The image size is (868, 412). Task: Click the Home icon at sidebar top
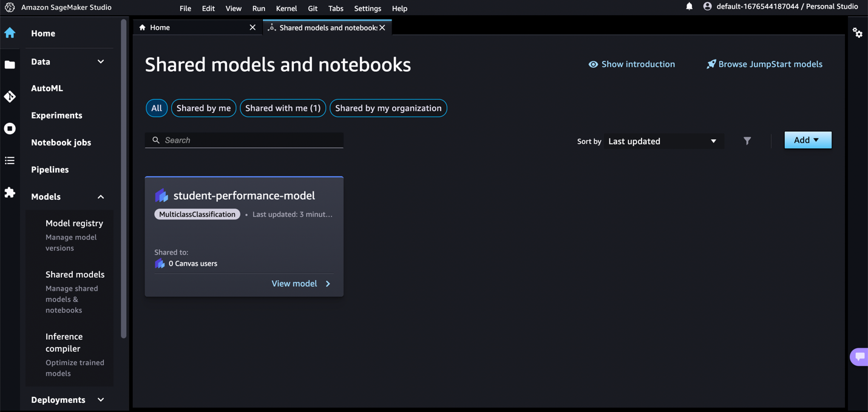10,32
